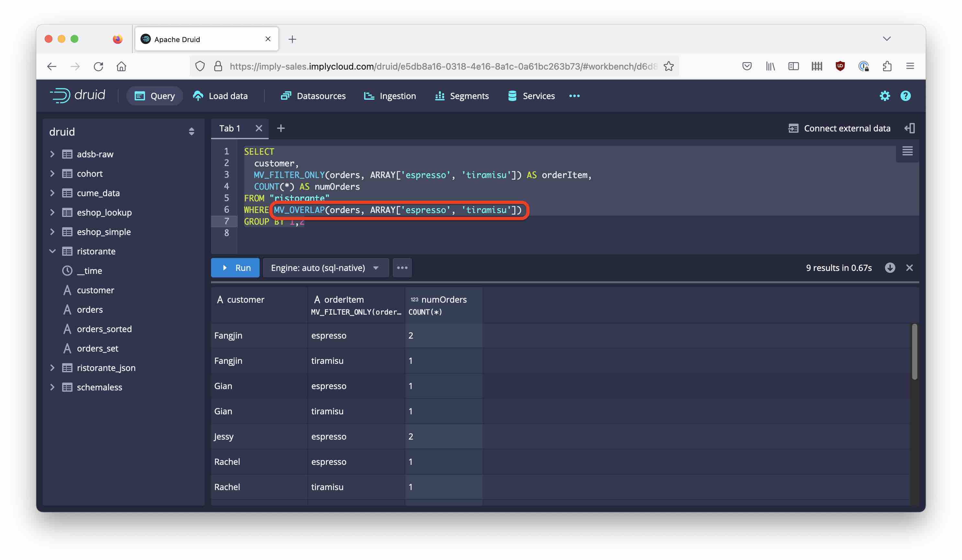Select the orders_sorted column in the tree
This screenshot has width=962, height=560.
tap(104, 329)
